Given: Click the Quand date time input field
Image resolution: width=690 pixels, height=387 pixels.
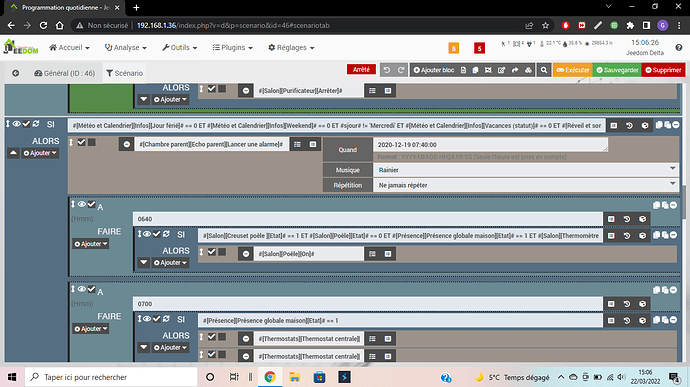Looking at the screenshot, I should pyautogui.click(x=490, y=144).
